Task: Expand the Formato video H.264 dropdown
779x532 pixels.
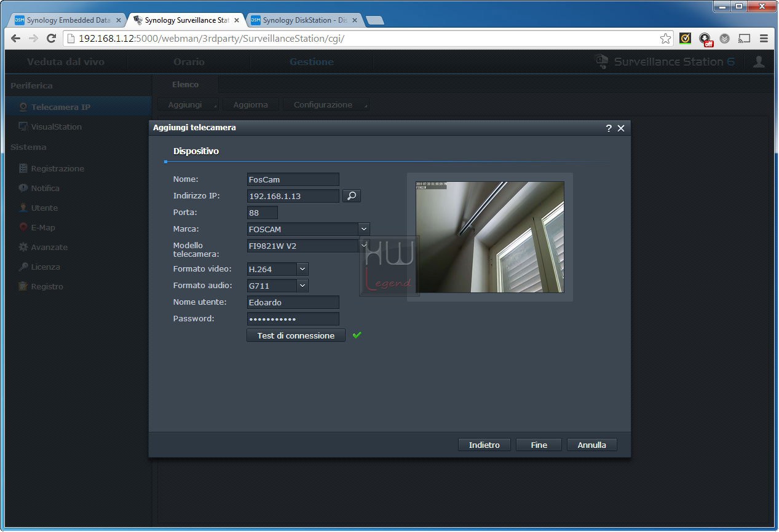Action: [x=302, y=269]
